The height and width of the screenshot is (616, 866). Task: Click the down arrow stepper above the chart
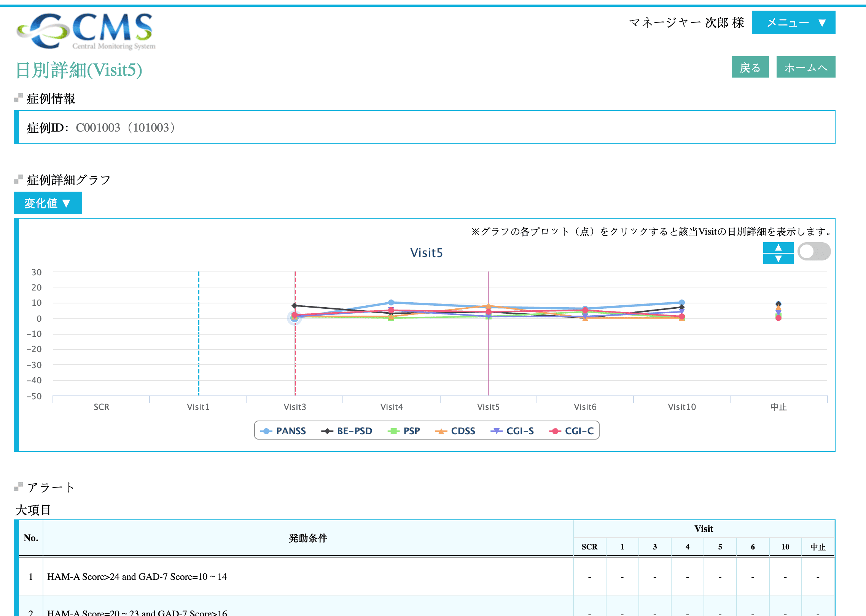(x=778, y=259)
